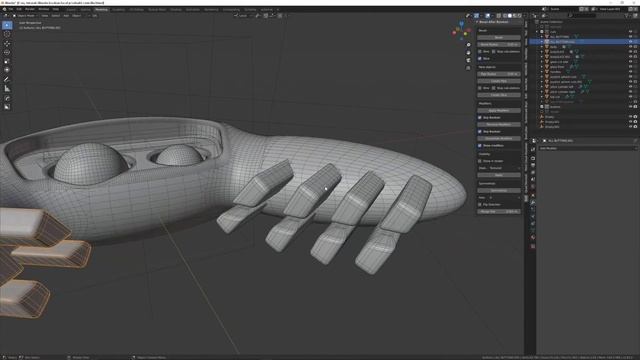Open the Local transform orientation dropdown
This screenshot has width=640, height=360.
tap(244, 16)
